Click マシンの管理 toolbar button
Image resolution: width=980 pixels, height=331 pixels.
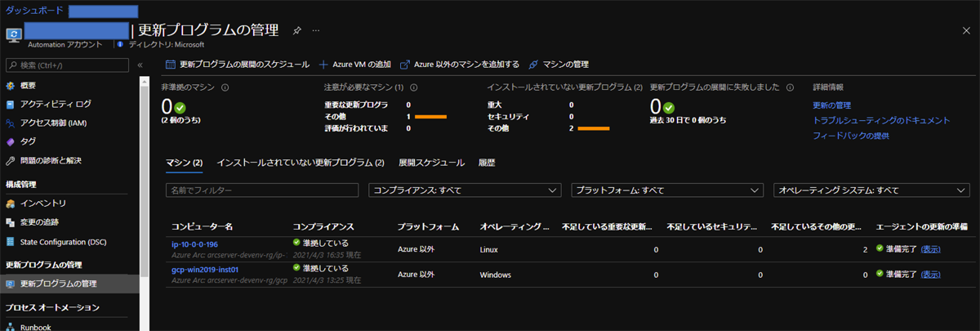(x=559, y=64)
